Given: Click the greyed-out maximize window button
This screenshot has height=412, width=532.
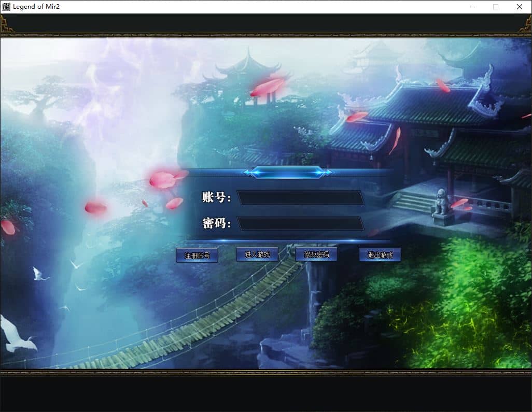Looking at the screenshot, I should tap(496, 7).
